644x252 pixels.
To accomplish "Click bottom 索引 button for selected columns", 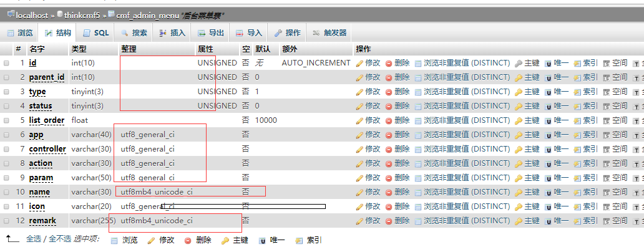I will [309, 240].
